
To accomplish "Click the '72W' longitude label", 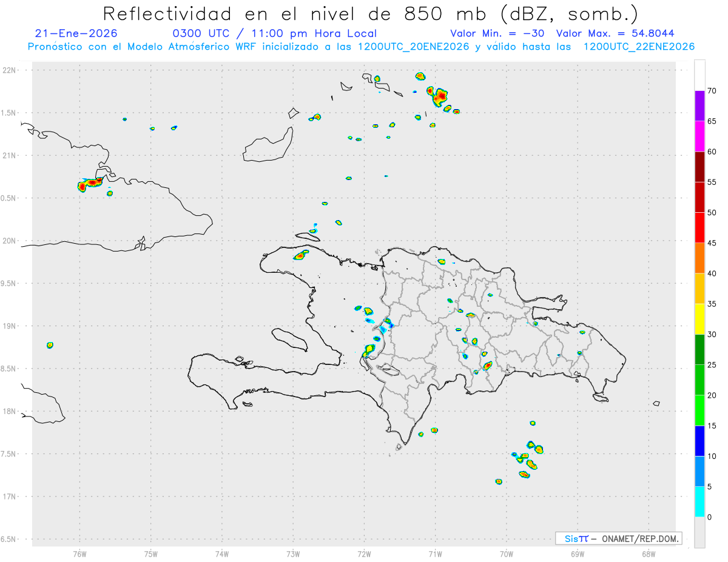I will click(x=364, y=553).
